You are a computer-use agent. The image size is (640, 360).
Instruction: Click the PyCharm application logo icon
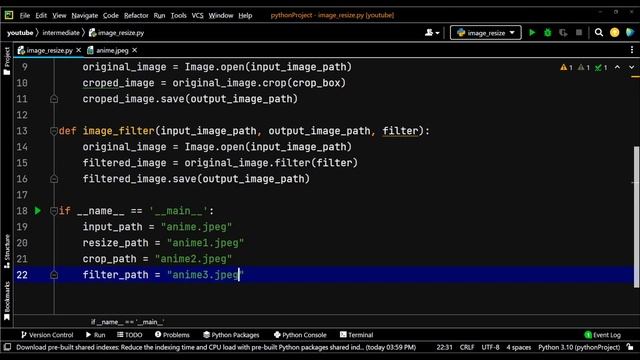9,16
